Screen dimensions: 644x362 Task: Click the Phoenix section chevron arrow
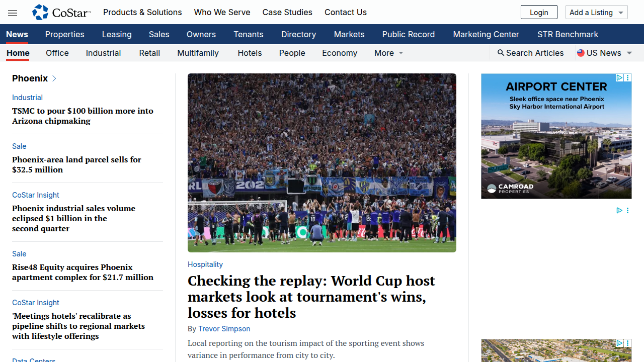pyautogui.click(x=54, y=78)
